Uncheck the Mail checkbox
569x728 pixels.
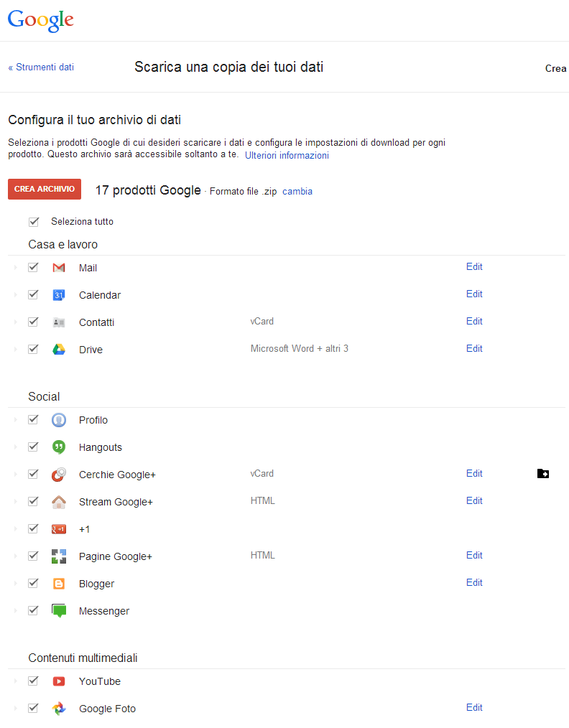coord(33,267)
